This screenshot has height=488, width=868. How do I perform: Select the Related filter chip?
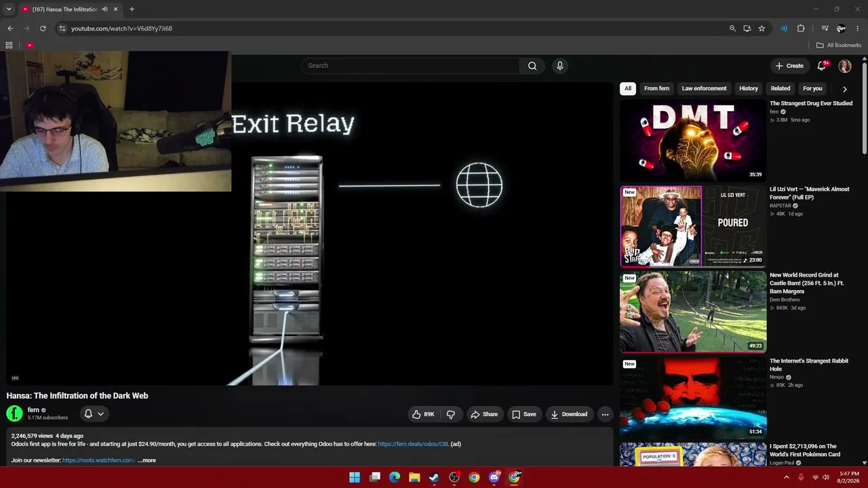[781, 89]
